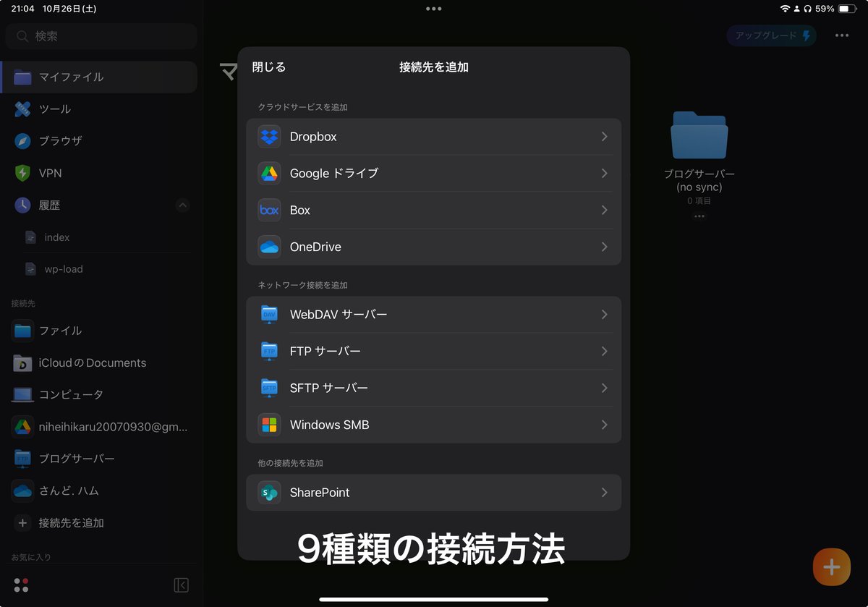868x607 pixels.
Task: Click the ファイル folder icon under 接続先
Action: click(22, 331)
